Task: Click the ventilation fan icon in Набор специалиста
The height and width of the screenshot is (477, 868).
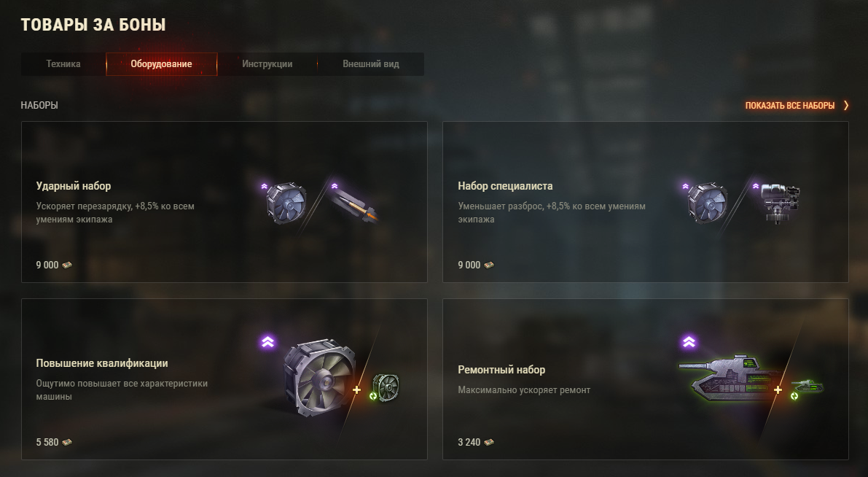Action: 708,203
